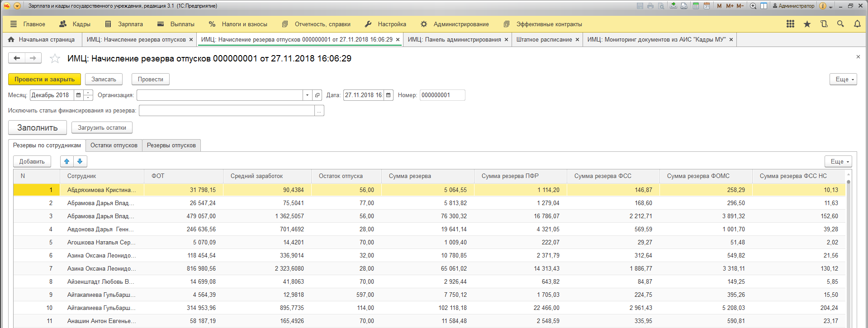This screenshot has width=868, height=328.
Task: Add this document to favorites with the star outline
Action: pos(55,59)
